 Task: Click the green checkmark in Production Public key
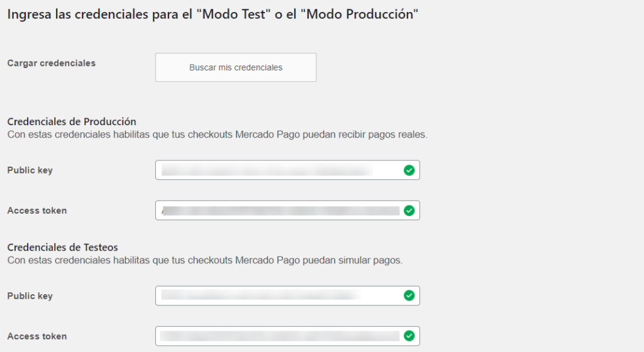coord(409,170)
